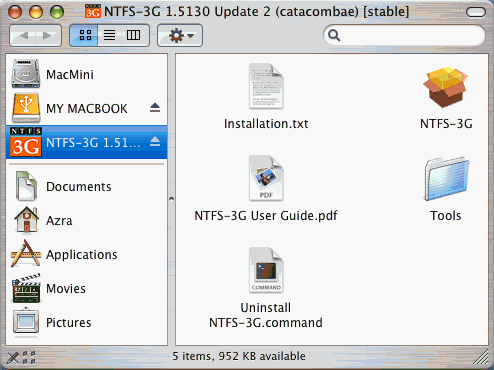Viewport: 494px width, 370px height.
Task: Select 'MY MACBOOK' text in sidebar
Action: [x=87, y=109]
